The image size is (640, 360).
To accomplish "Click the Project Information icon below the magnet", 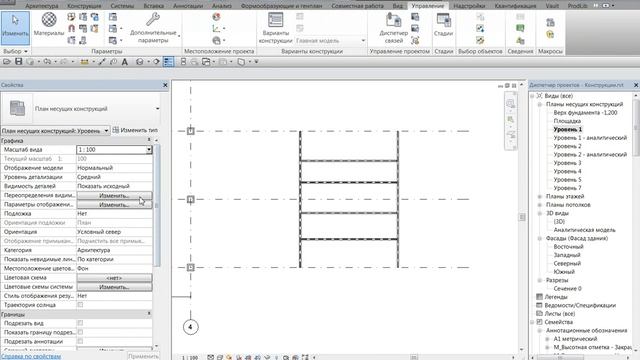I will [x=71, y=40].
